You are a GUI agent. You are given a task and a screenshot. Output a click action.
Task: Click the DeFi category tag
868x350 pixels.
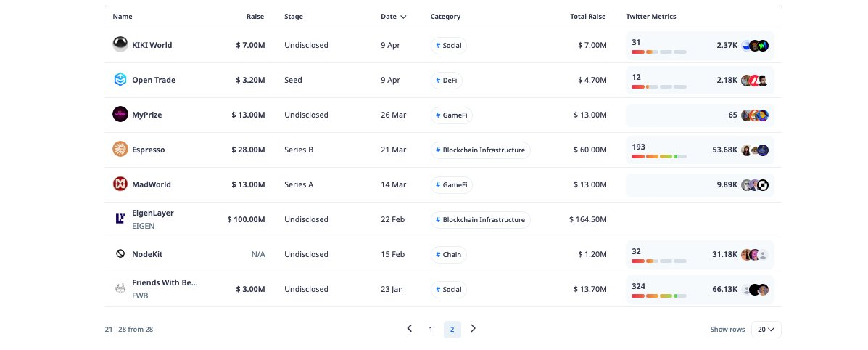pyautogui.click(x=447, y=81)
